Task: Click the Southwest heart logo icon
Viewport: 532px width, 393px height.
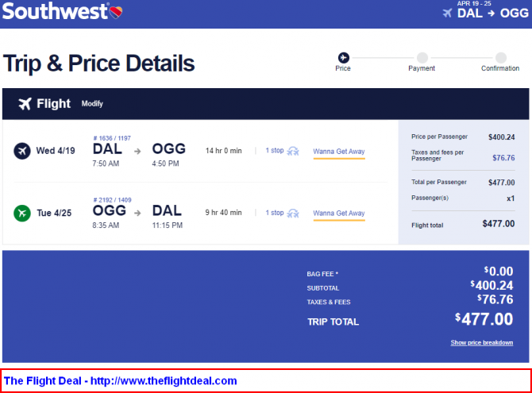Action: (116, 13)
